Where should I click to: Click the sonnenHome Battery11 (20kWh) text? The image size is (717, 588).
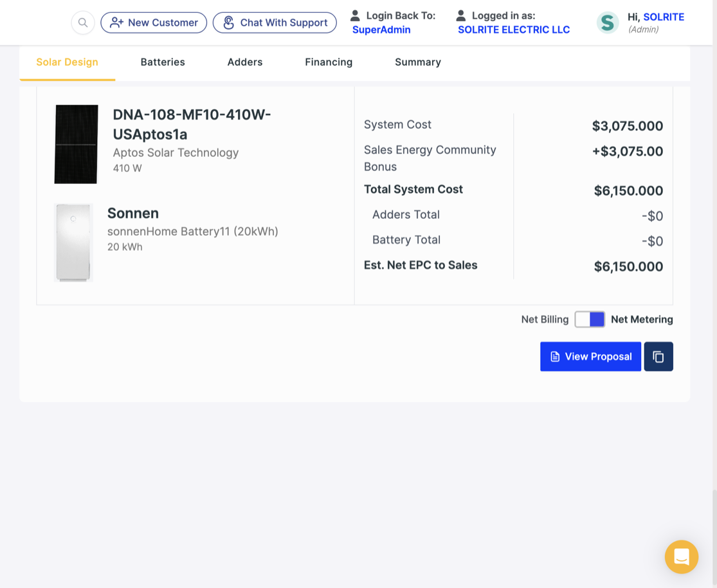[x=192, y=232]
